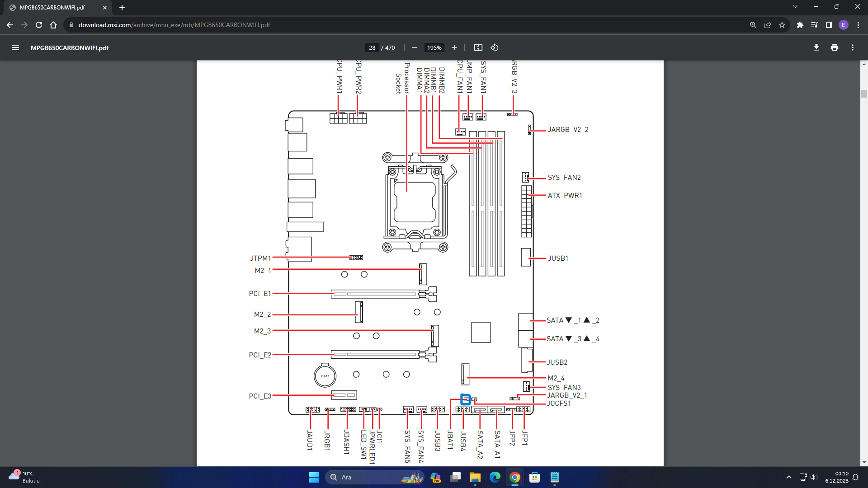This screenshot has width=868, height=488.
Task: Print the PDF document
Action: coord(835,47)
